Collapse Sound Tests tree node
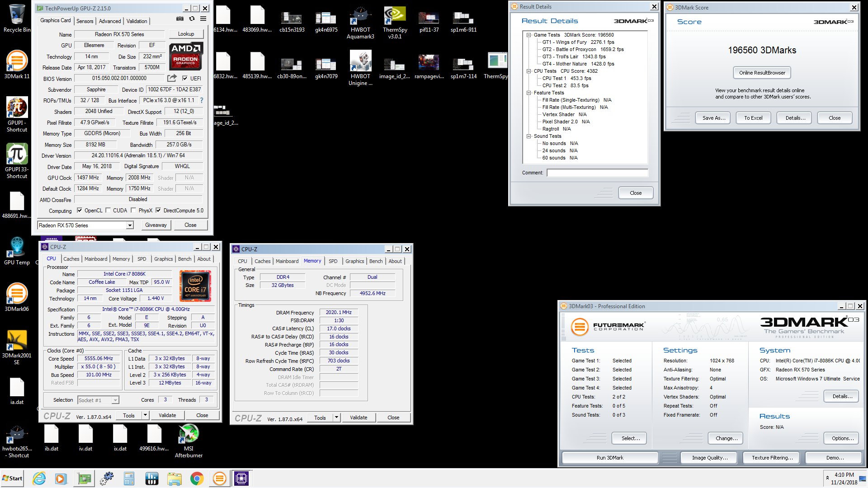Image resolution: width=868 pixels, height=488 pixels. pyautogui.click(x=528, y=136)
